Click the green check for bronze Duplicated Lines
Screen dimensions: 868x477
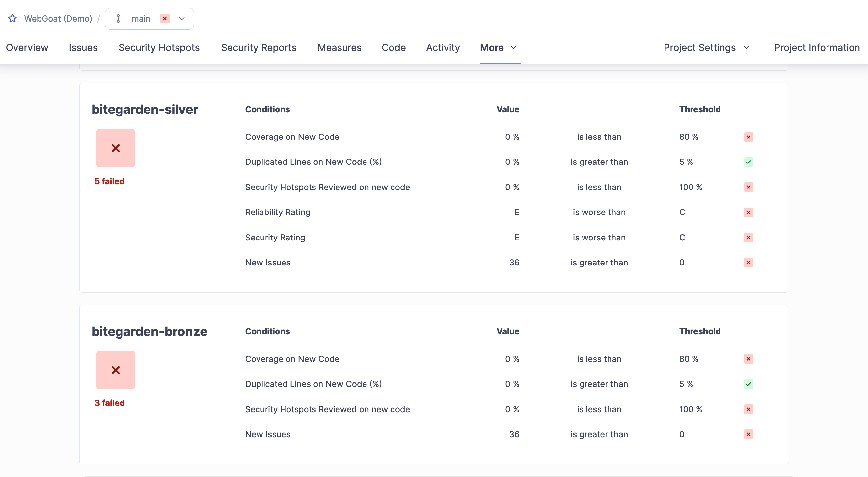(748, 384)
